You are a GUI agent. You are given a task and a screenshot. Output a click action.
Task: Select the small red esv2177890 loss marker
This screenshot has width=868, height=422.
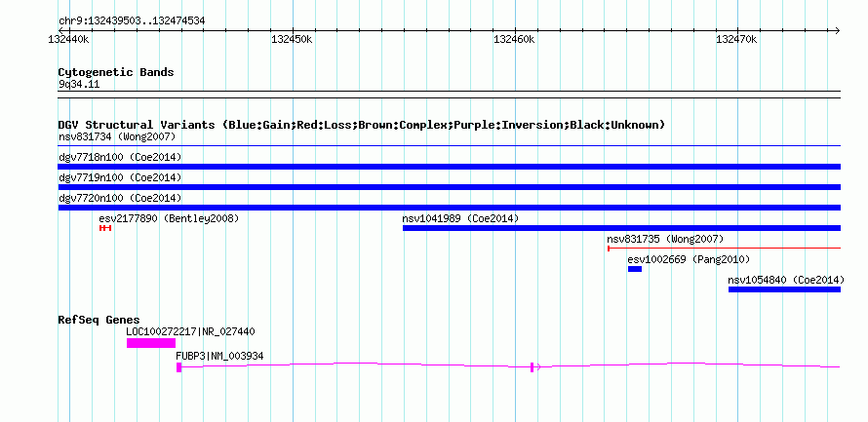(x=105, y=228)
